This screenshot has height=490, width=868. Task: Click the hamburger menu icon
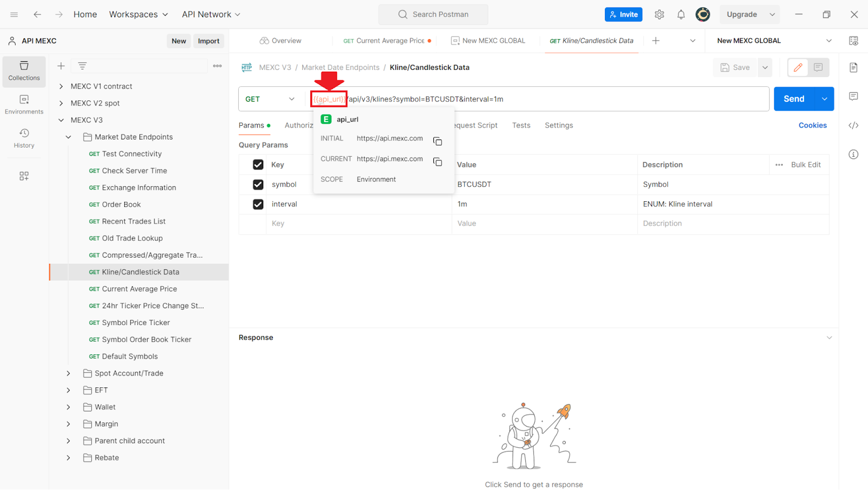click(14, 15)
